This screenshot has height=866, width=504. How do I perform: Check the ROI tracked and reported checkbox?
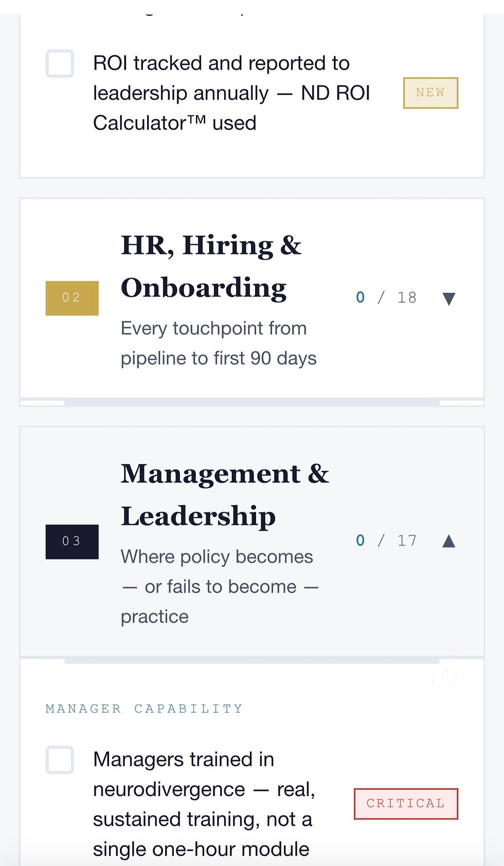click(59, 64)
